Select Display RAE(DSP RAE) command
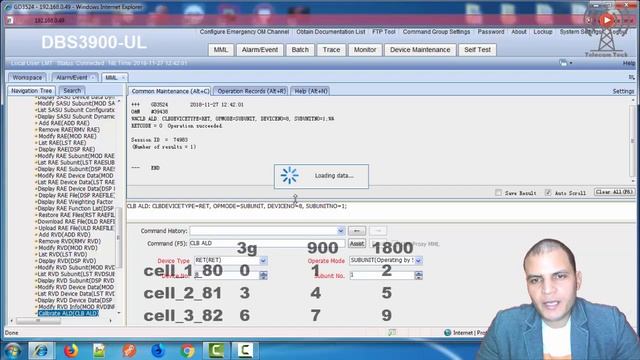The height and width of the screenshot is (360, 640). 66,149
